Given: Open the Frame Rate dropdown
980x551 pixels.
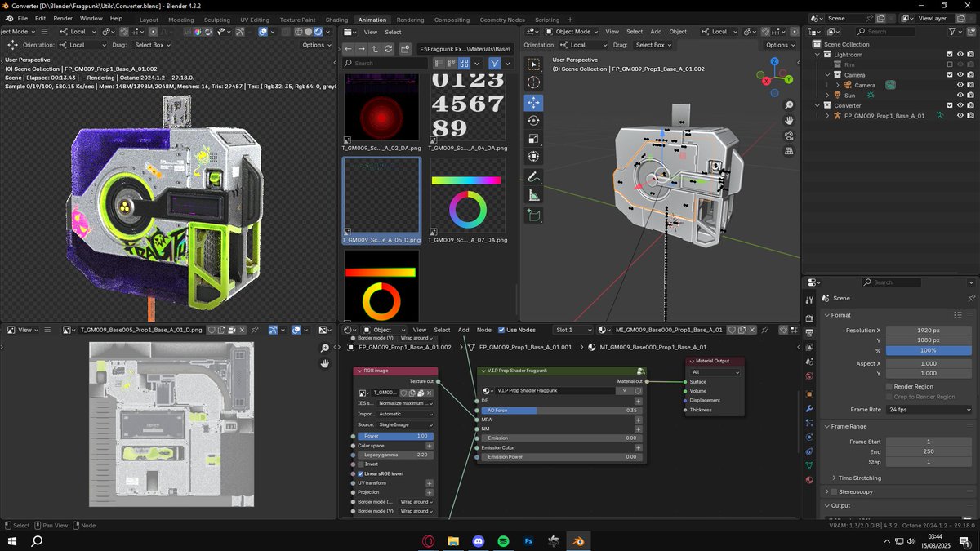Looking at the screenshot, I should pos(929,410).
